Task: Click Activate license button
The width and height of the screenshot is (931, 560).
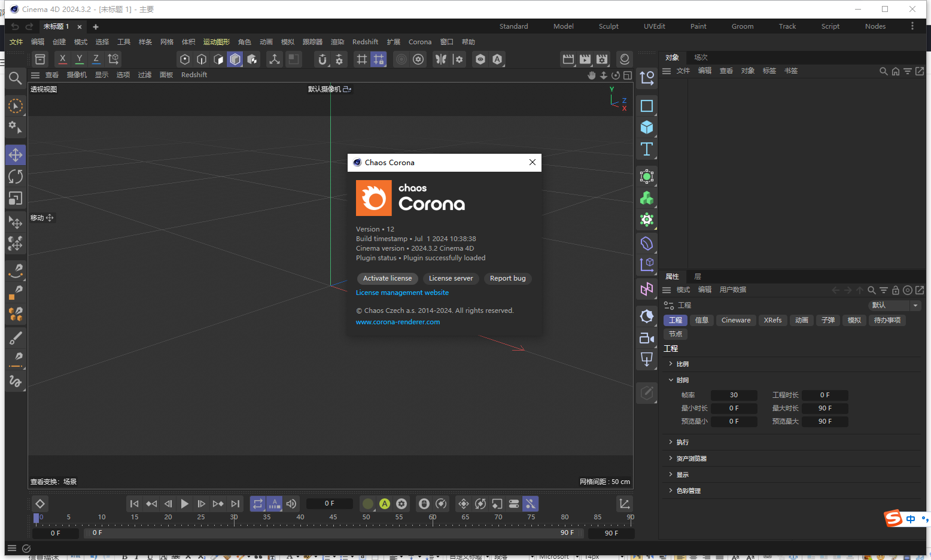Action: [x=387, y=278]
